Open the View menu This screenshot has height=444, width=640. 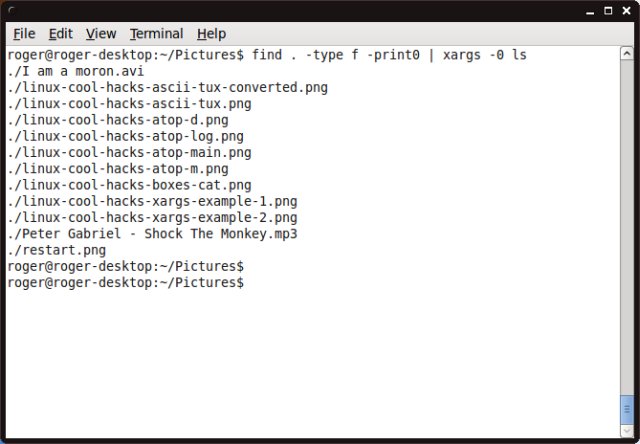(101, 33)
